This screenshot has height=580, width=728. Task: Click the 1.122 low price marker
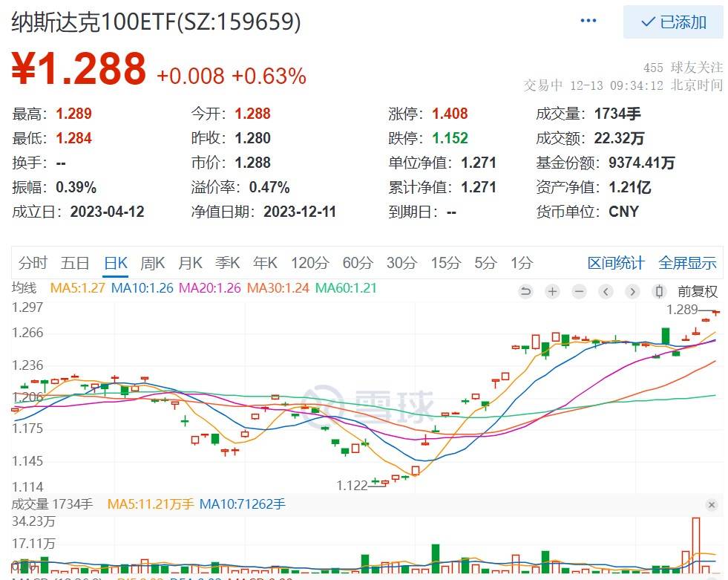(x=352, y=486)
